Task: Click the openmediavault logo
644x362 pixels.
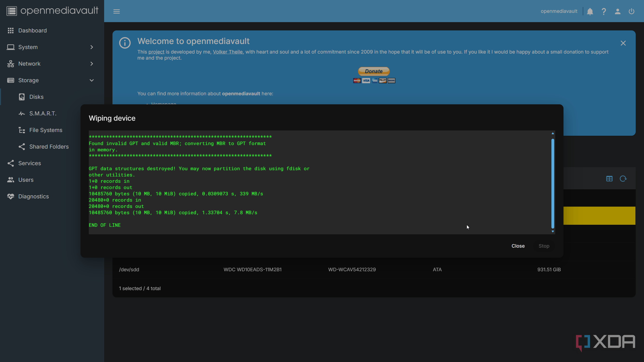Action: 52,11
